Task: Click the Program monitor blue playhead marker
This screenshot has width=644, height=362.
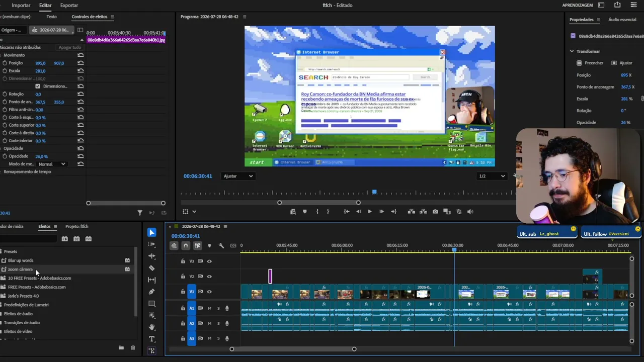Action: [374, 192]
